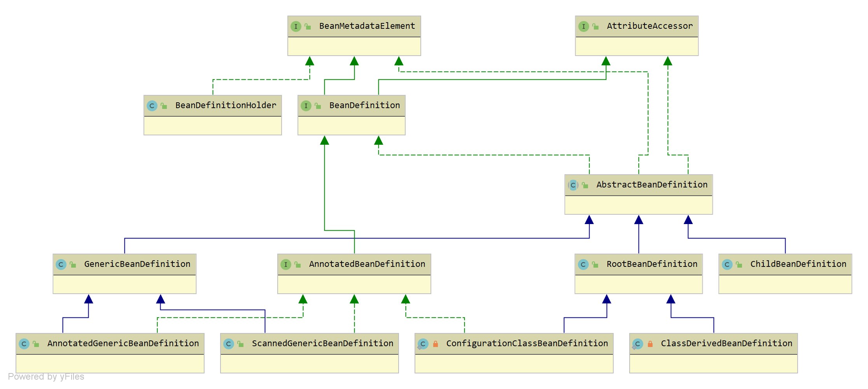Image resolution: width=868 pixels, height=389 pixels.
Task: Click the interface icon of AttributeAccessor
Action: click(584, 26)
